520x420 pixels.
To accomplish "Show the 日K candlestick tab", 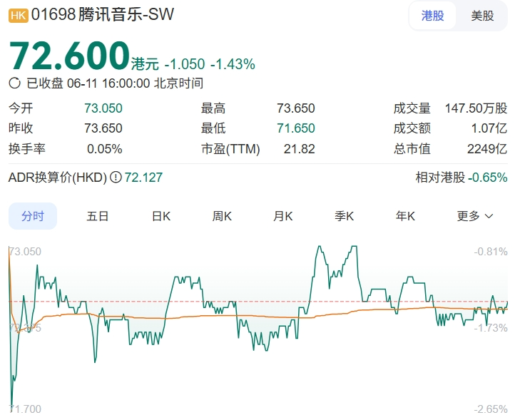I will tap(161, 216).
